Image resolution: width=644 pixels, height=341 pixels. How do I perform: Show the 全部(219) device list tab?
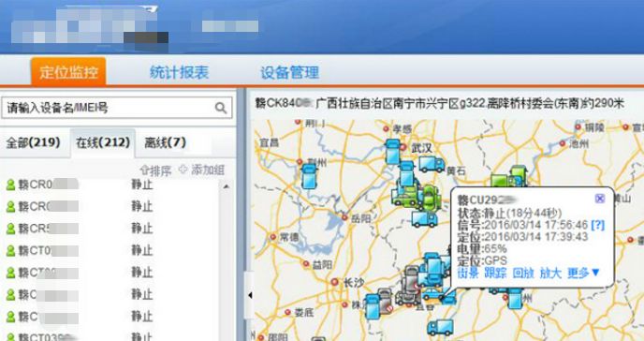click(x=34, y=142)
